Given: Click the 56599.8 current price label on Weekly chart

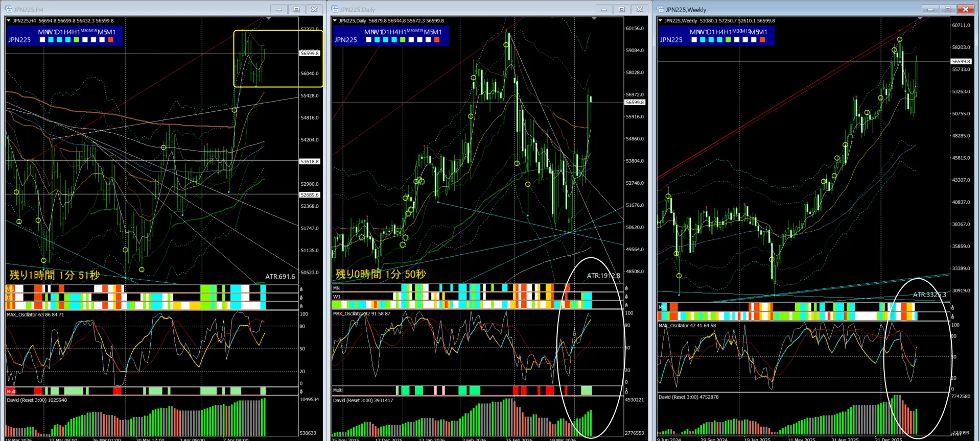Looking at the screenshot, I should [x=961, y=61].
